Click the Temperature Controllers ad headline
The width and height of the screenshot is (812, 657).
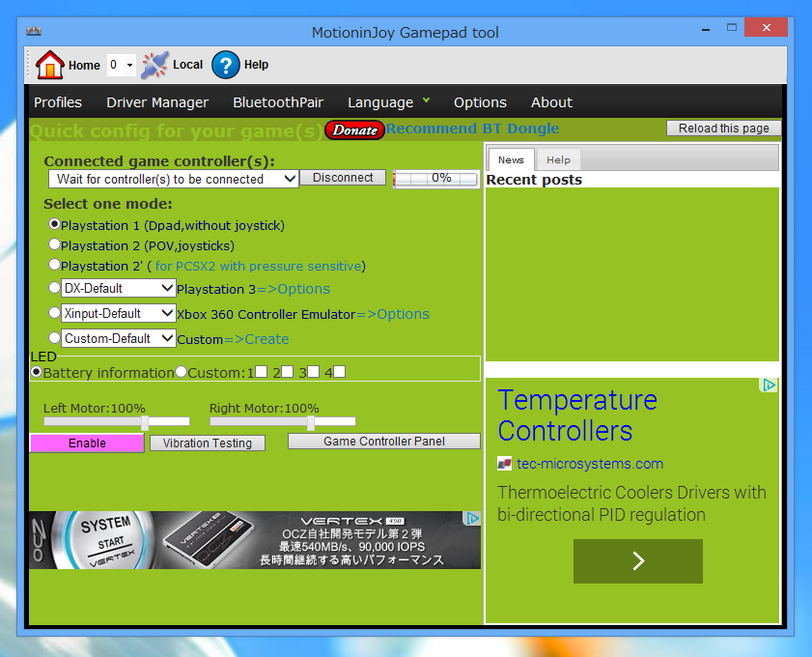(577, 415)
